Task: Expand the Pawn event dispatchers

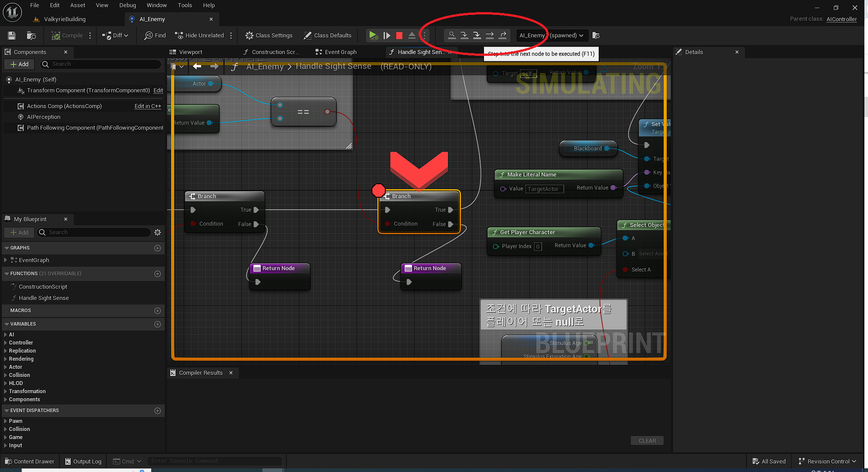Action: pos(5,421)
